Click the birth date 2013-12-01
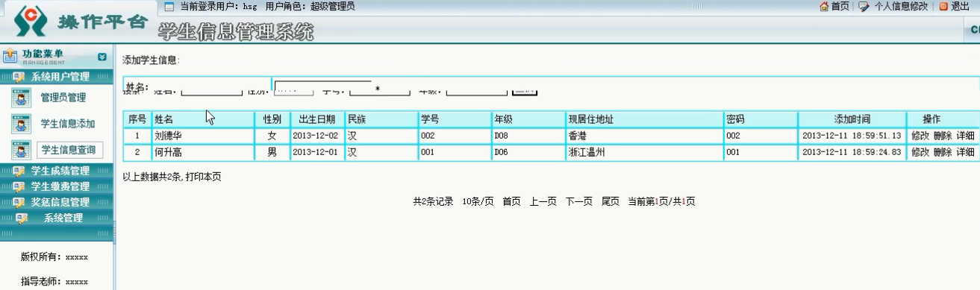The image size is (980, 290). (315, 152)
